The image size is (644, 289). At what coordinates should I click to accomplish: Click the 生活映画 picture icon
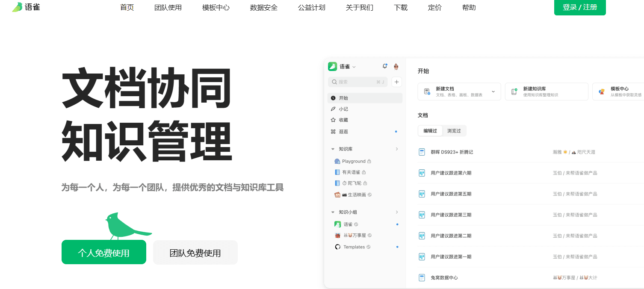coord(337,195)
